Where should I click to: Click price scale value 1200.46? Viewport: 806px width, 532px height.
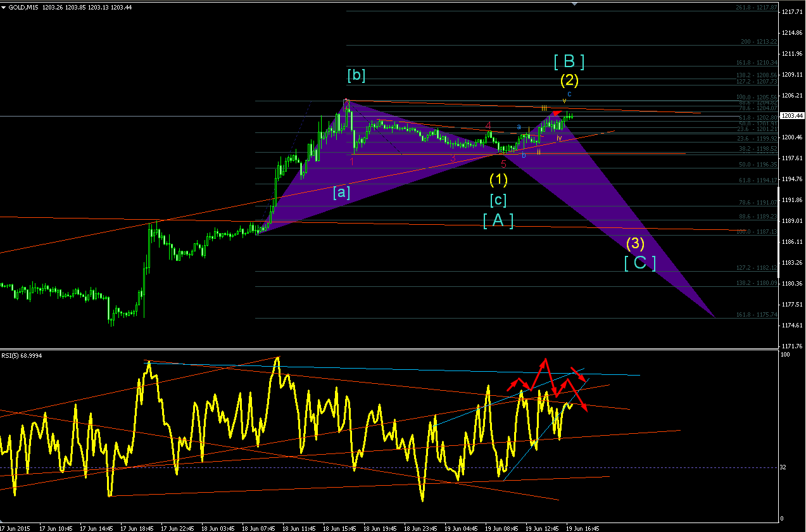pos(792,137)
